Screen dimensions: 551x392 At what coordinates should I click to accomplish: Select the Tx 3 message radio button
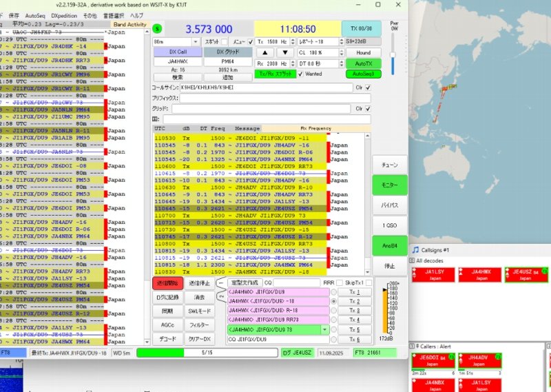pos(334,311)
